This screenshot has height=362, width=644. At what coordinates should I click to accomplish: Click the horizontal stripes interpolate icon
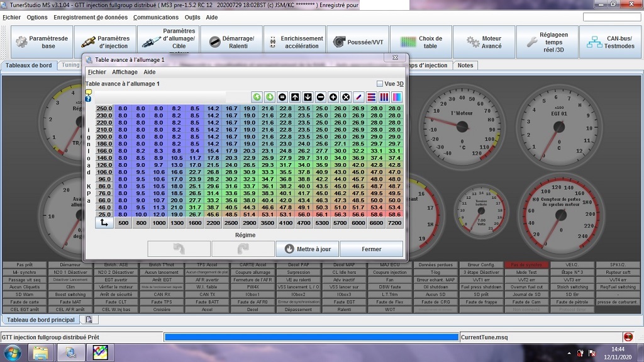click(x=372, y=97)
